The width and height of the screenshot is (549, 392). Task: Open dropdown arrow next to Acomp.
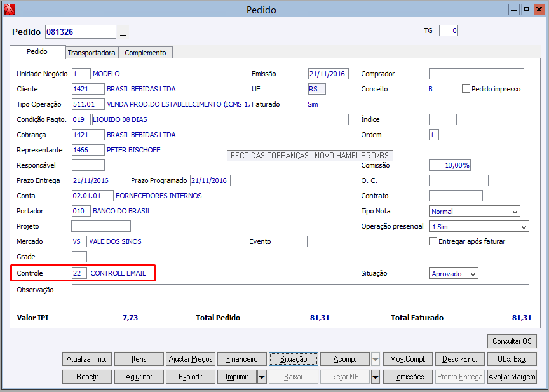point(376,359)
